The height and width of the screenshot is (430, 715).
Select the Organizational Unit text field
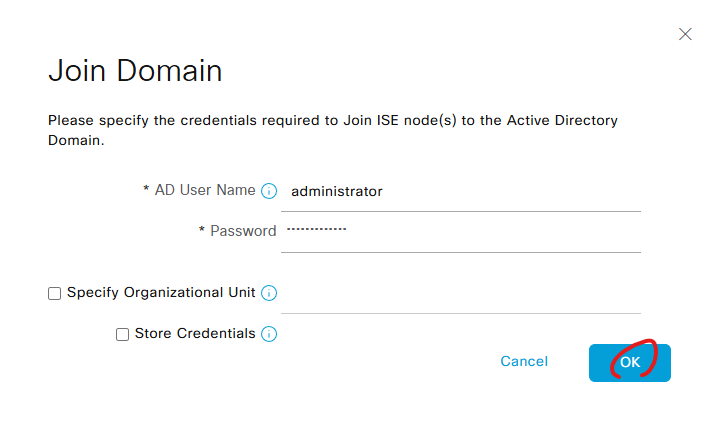[x=460, y=294]
